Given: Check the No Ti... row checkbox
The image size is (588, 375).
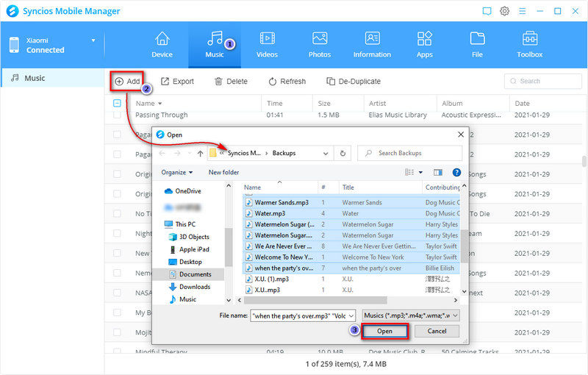Looking at the screenshot, I should (x=117, y=214).
